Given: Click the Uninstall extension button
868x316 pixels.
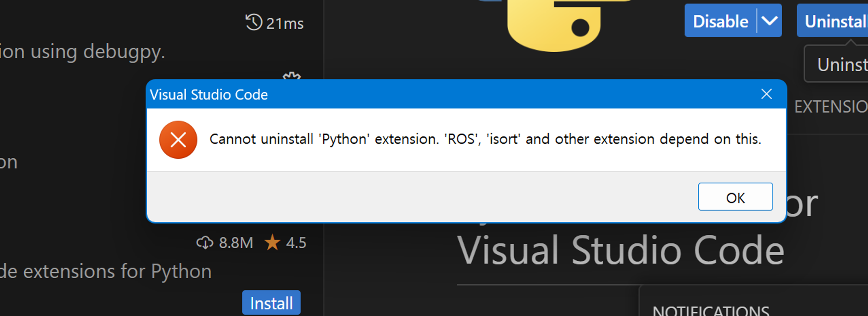Looking at the screenshot, I should 833,21.
